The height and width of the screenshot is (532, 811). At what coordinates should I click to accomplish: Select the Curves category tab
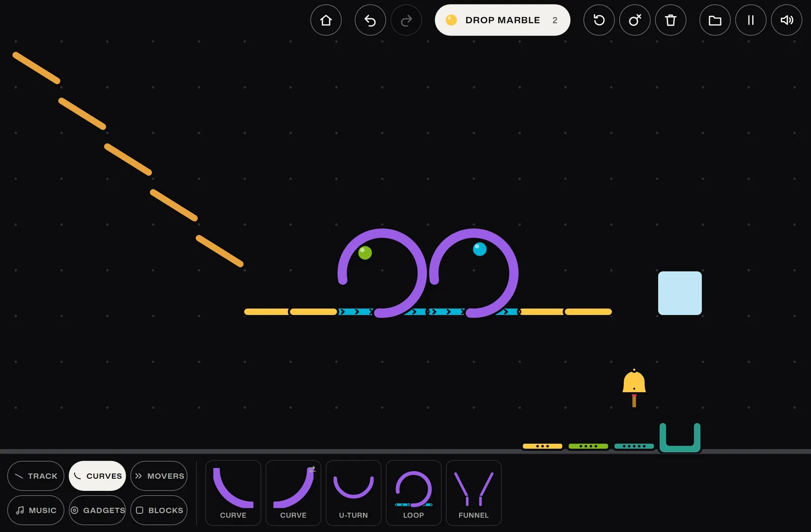coord(97,476)
